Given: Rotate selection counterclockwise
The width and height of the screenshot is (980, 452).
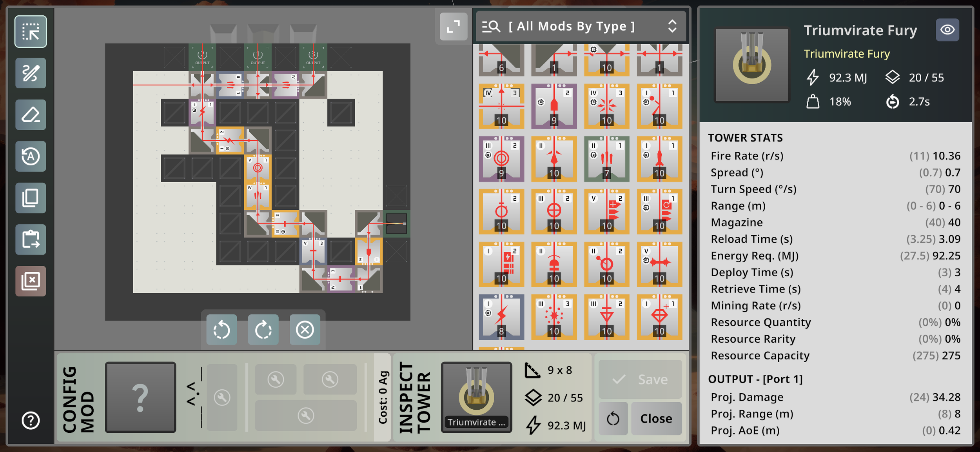Looking at the screenshot, I should (x=222, y=330).
